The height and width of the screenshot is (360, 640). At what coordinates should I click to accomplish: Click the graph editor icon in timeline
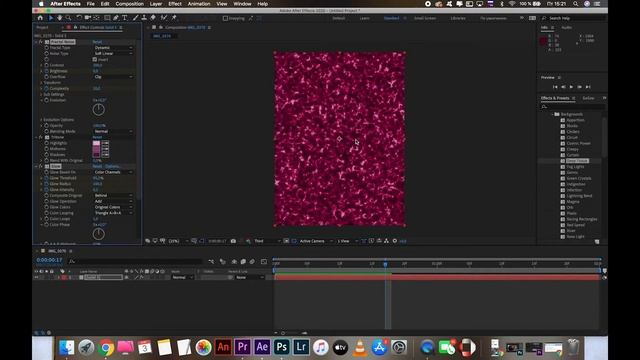(x=264, y=261)
